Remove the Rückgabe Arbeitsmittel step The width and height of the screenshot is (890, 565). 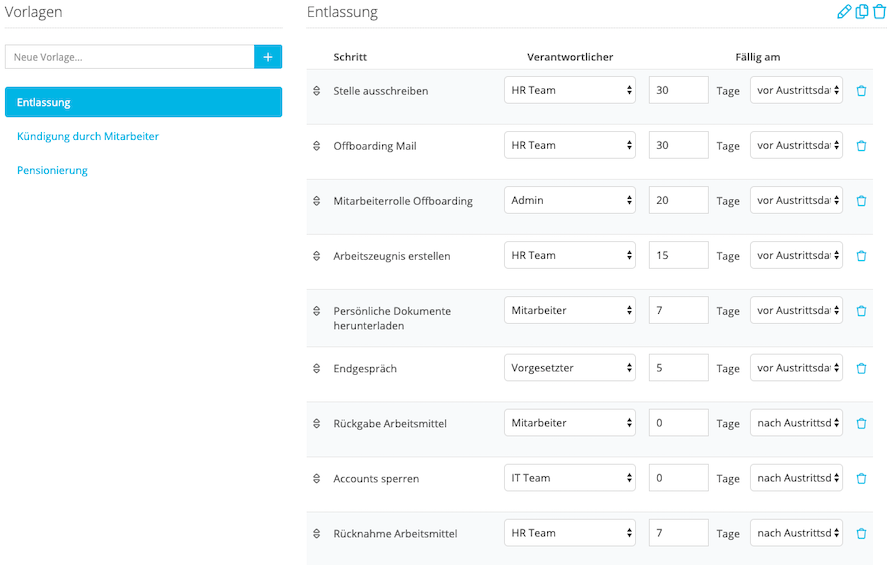tap(861, 424)
